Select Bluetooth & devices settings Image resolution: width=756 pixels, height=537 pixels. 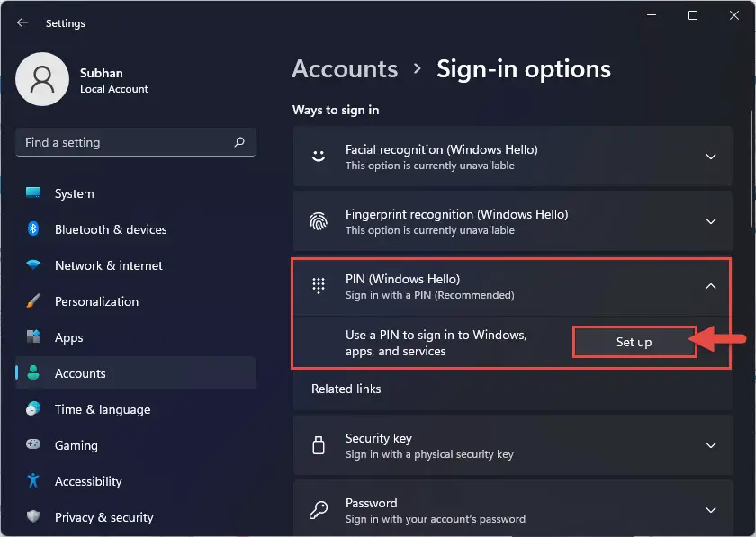[108, 229]
